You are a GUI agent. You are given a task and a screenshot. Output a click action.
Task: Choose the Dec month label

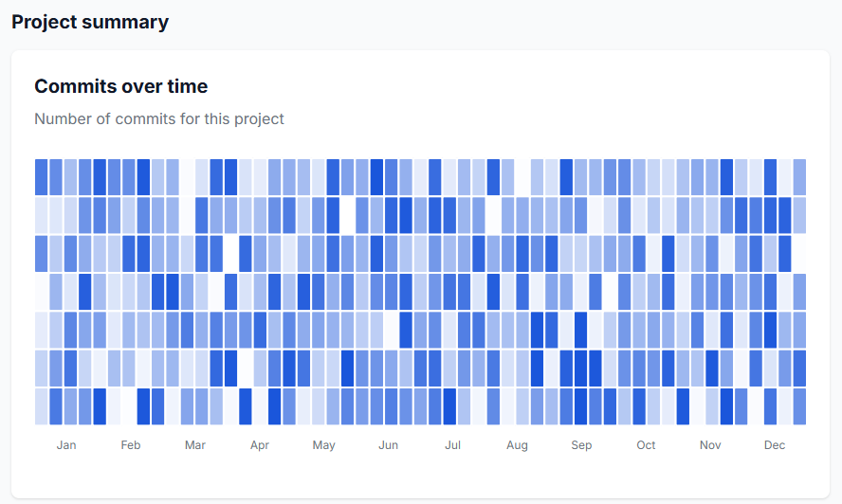(x=775, y=445)
